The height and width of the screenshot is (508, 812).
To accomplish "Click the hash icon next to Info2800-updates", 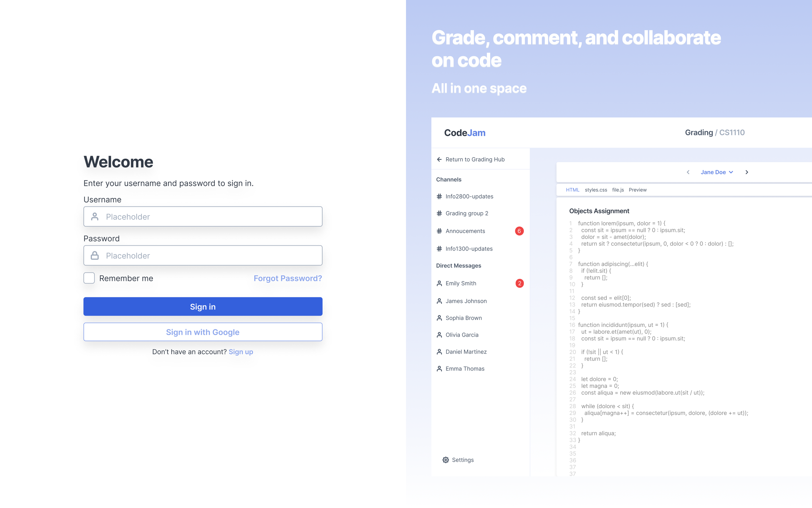I will (439, 196).
